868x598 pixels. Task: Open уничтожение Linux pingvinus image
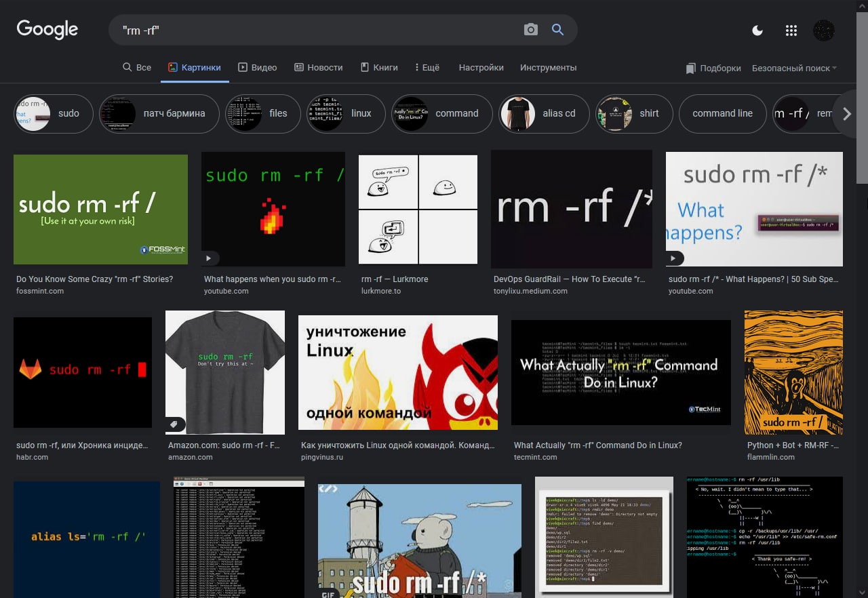pyautogui.click(x=398, y=372)
